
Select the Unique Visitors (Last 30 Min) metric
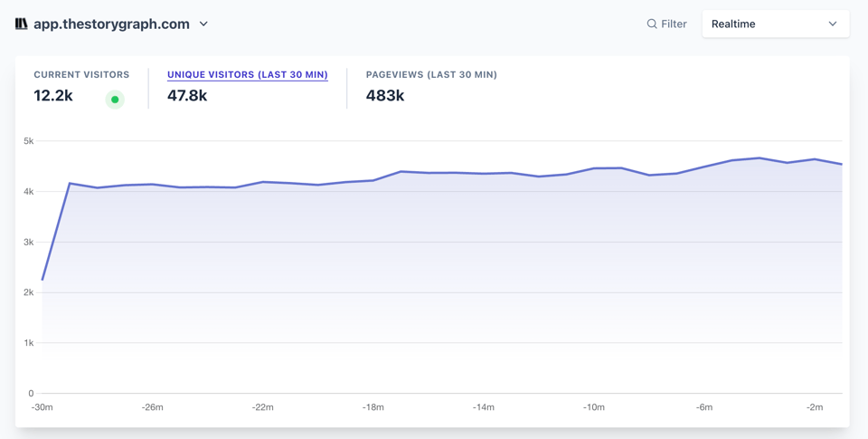coord(247,74)
